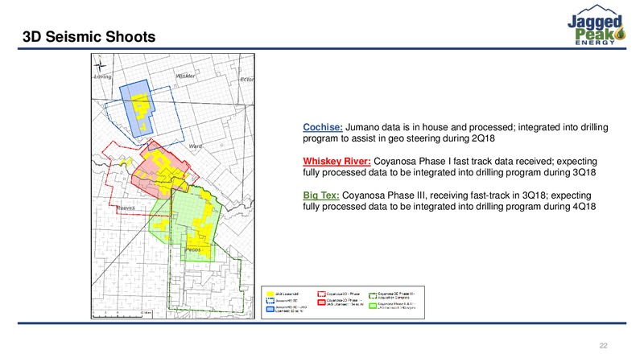Screen dimensions: 644x362
Task: Click the dashed green Coyanosa Phase III legend symbol
Action: coord(373,295)
